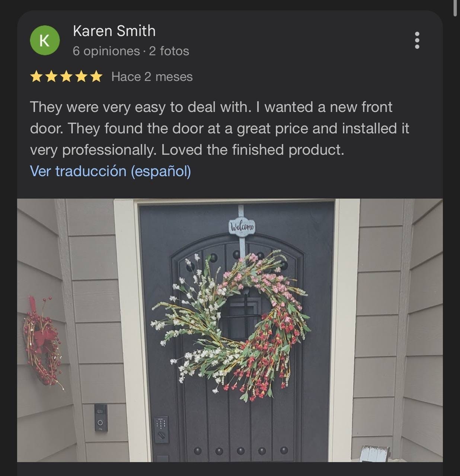This screenshot has height=476, width=460.
Task: Click the green K profile avatar
Action: tap(45, 41)
